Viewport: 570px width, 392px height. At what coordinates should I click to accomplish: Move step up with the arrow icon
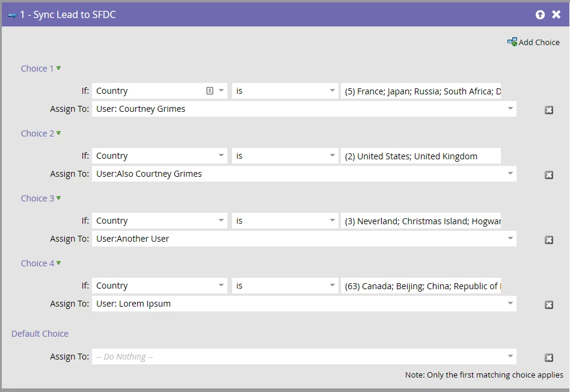pyautogui.click(x=540, y=14)
